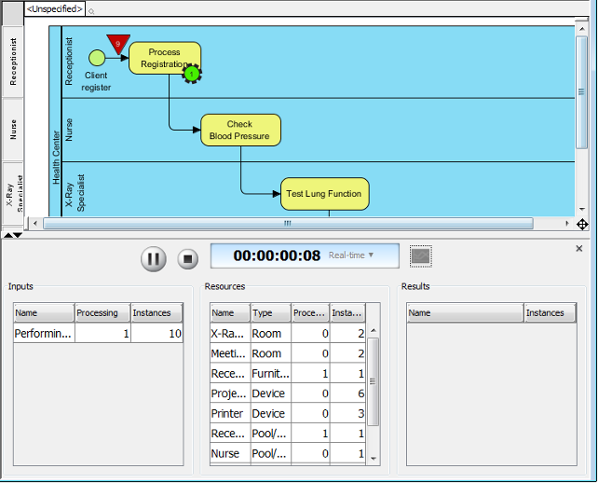Click diagram horizontal scrollbar right arrow
The height and width of the screenshot is (483, 598).
pyautogui.click(x=567, y=223)
